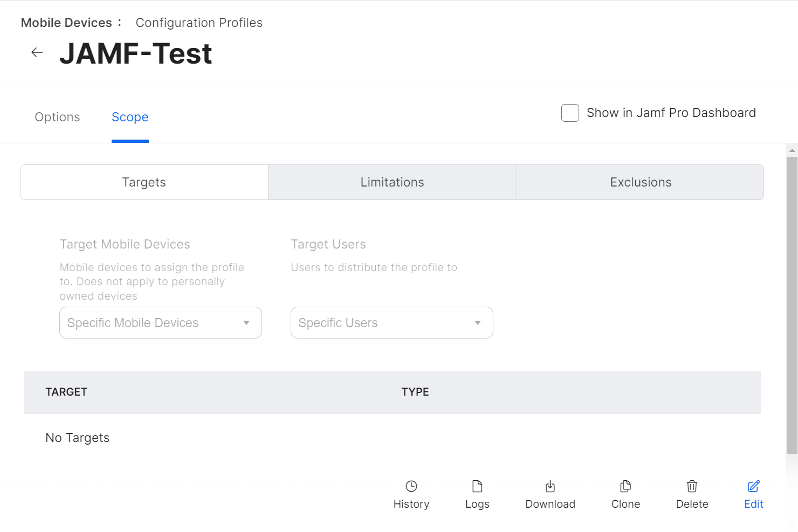Screen dimensions: 798x532
Task: Click the vertical scrollbar thumb
Action: pyautogui.click(x=792, y=302)
